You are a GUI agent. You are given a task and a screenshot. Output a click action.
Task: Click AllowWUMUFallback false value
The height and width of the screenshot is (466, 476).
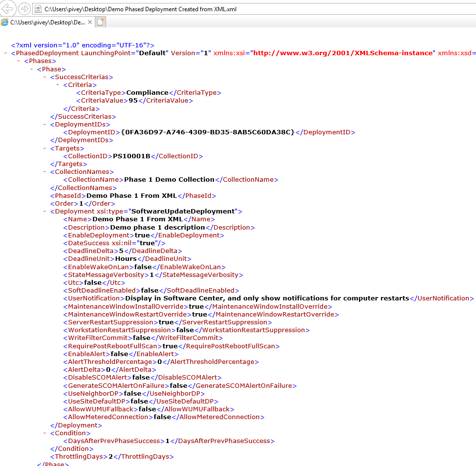pos(147,409)
